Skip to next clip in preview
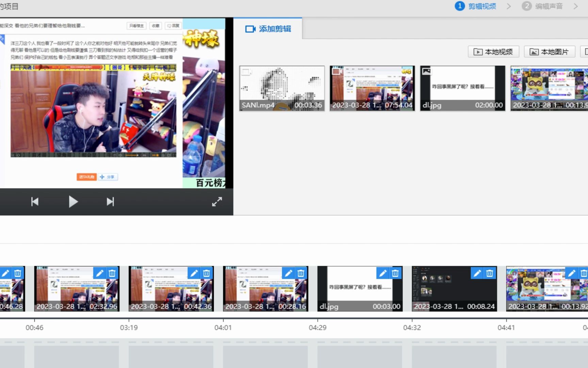Viewport: 588px width, 368px height. pos(110,202)
